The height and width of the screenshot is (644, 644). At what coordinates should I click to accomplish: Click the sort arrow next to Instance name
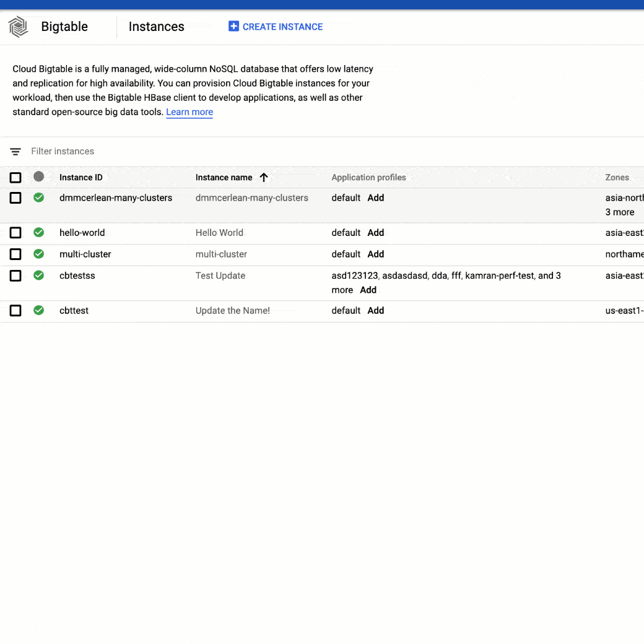coord(264,178)
